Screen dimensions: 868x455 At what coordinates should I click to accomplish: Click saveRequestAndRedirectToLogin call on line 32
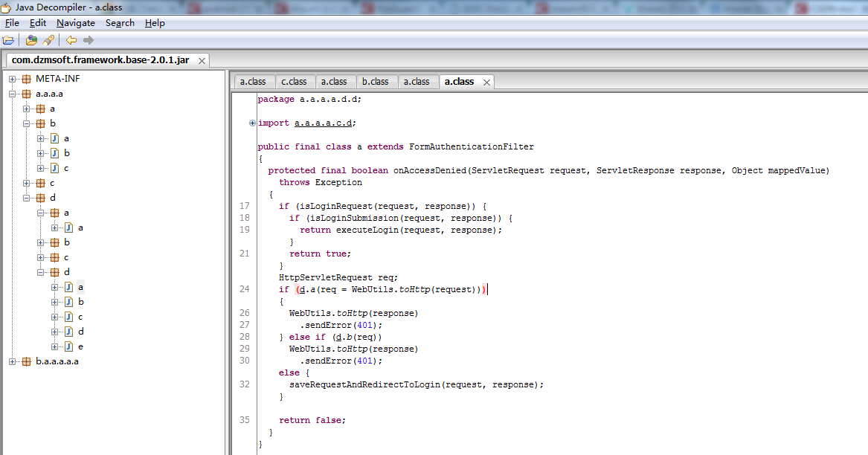364,384
